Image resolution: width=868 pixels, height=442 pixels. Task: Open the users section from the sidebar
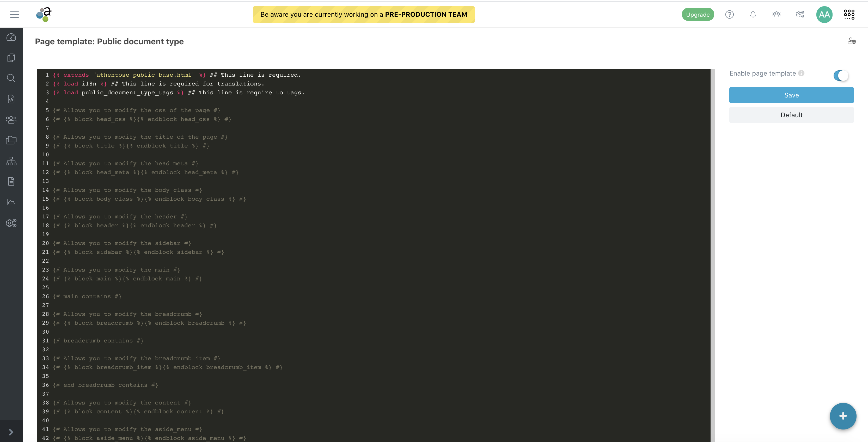click(11, 119)
